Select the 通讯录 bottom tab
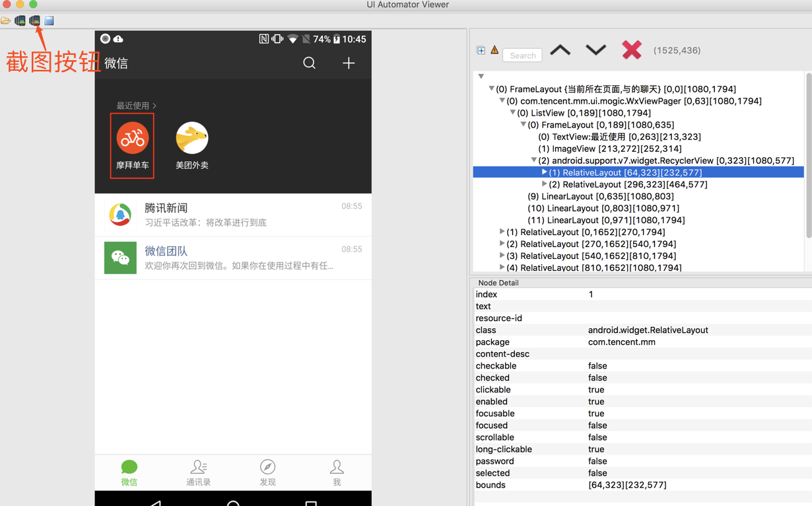Screen dimensions: 812x506 coord(199,473)
